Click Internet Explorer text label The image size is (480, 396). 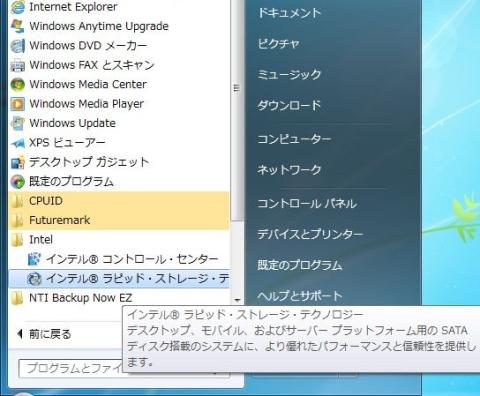(x=73, y=7)
